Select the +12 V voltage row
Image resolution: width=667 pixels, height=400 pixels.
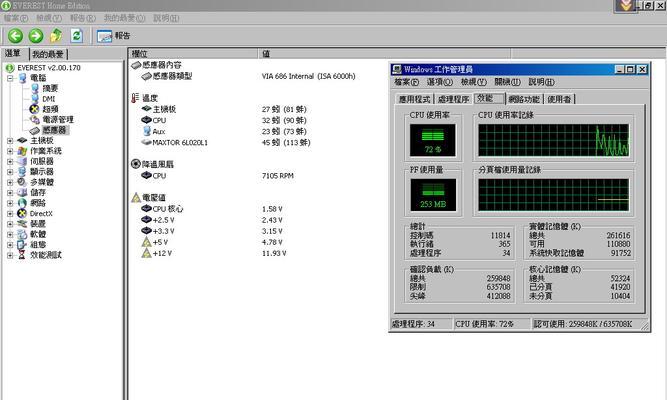(x=162, y=253)
